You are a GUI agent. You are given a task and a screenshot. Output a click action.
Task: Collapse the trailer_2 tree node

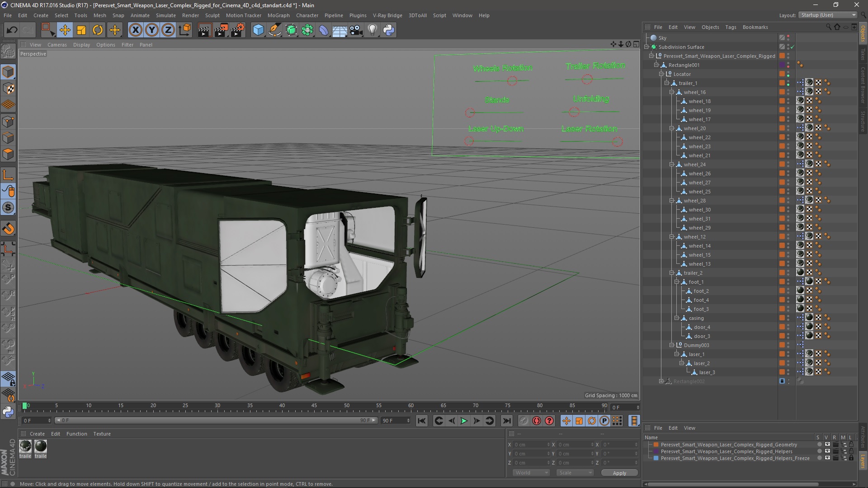(672, 273)
